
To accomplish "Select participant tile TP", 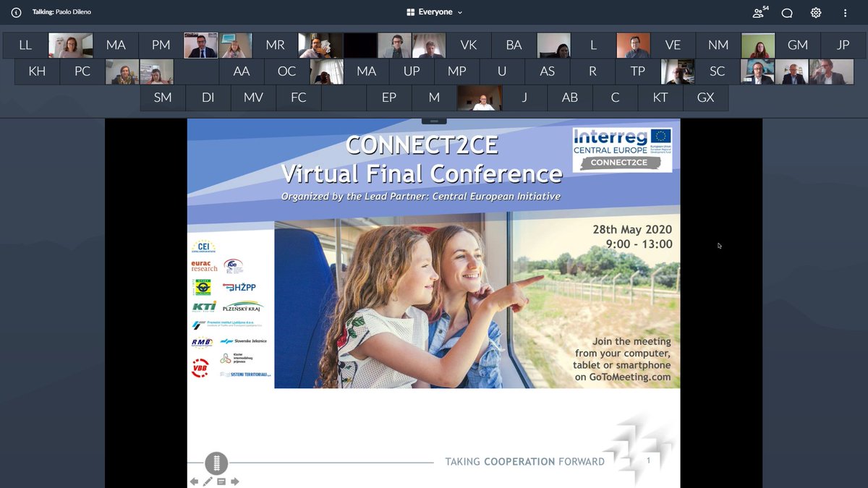I will pos(638,72).
